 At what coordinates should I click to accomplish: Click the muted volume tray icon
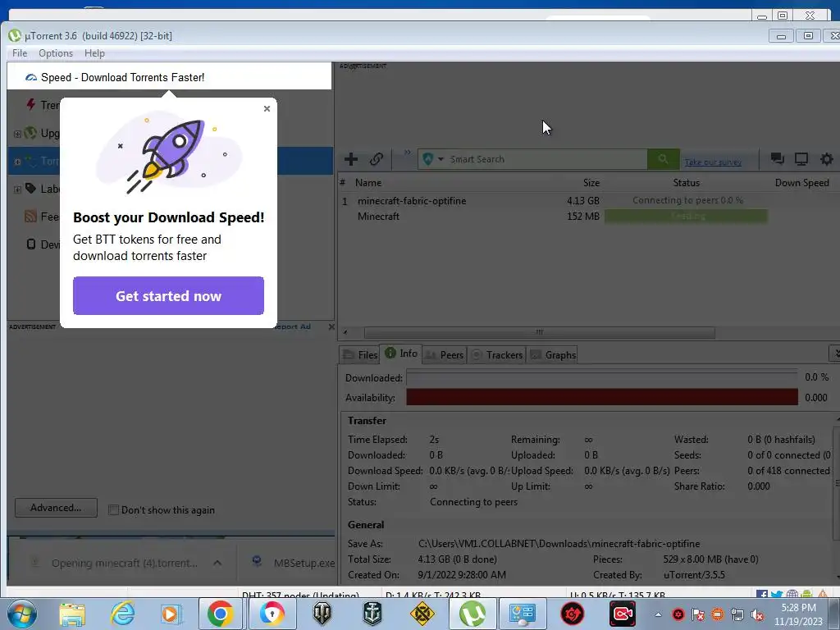click(x=757, y=614)
